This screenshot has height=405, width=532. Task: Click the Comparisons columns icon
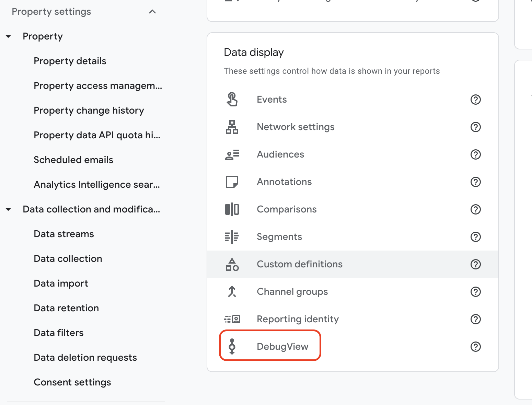tap(232, 209)
